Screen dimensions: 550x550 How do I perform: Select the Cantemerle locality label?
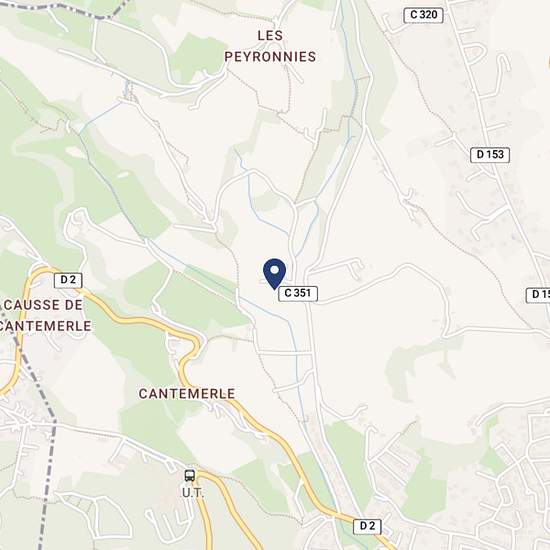(187, 394)
